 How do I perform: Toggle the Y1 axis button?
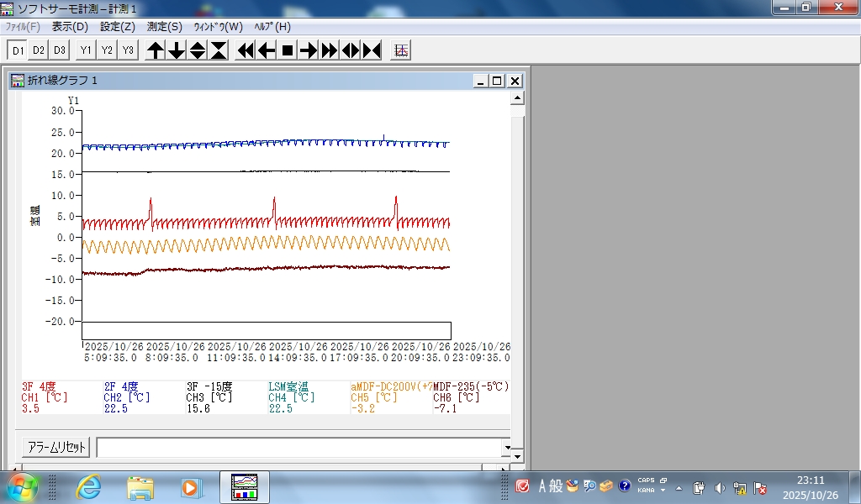[x=86, y=50]
